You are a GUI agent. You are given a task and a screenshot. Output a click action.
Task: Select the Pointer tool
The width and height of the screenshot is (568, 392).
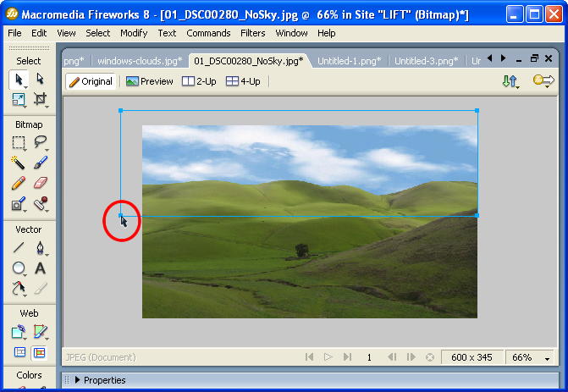[x=19, y=79]
